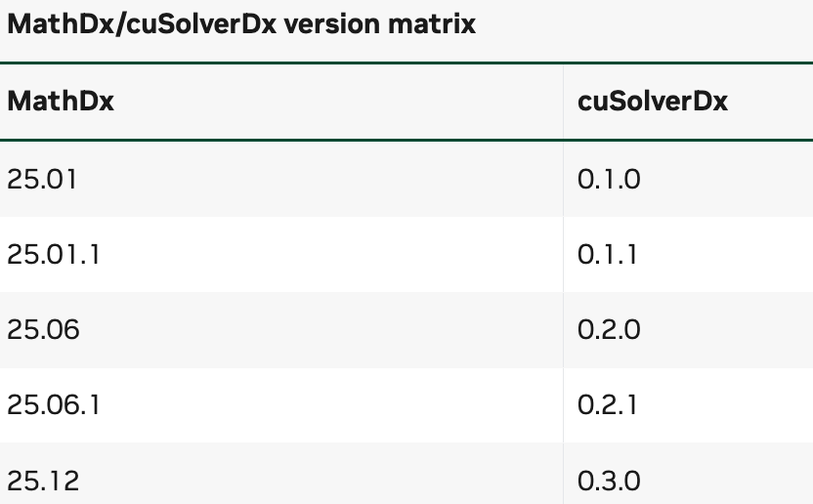The height and width of the screenshot is (504, 813).
Task: Click the 0.2.0 cuSolverDx version cell
Action: click(609, 330)
